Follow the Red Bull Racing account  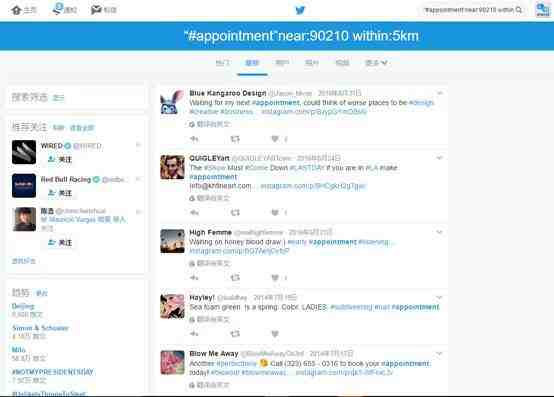60,193
